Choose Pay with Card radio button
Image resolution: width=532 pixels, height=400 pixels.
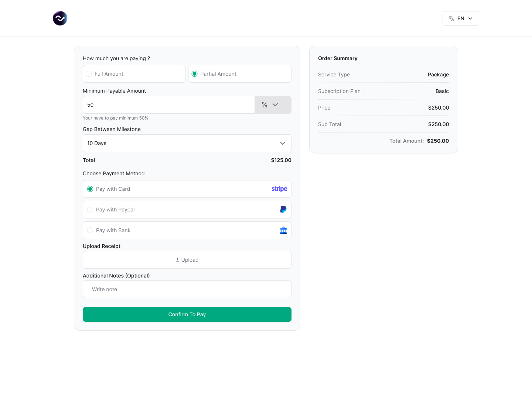[x=90, y=189]
